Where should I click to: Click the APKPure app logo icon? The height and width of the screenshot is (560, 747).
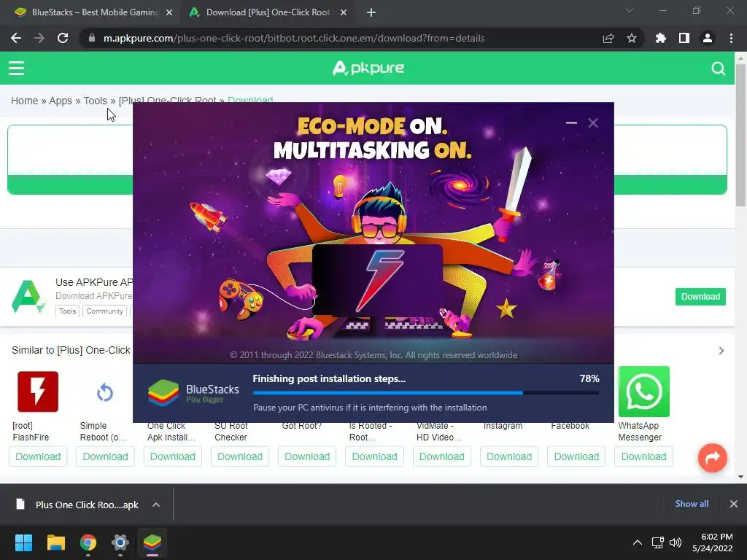(28, 297)
